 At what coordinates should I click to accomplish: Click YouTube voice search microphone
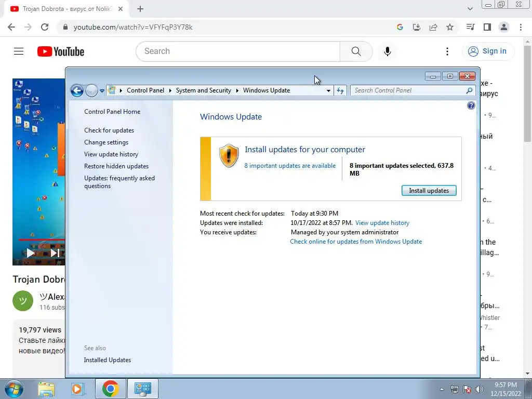(387, 51)
